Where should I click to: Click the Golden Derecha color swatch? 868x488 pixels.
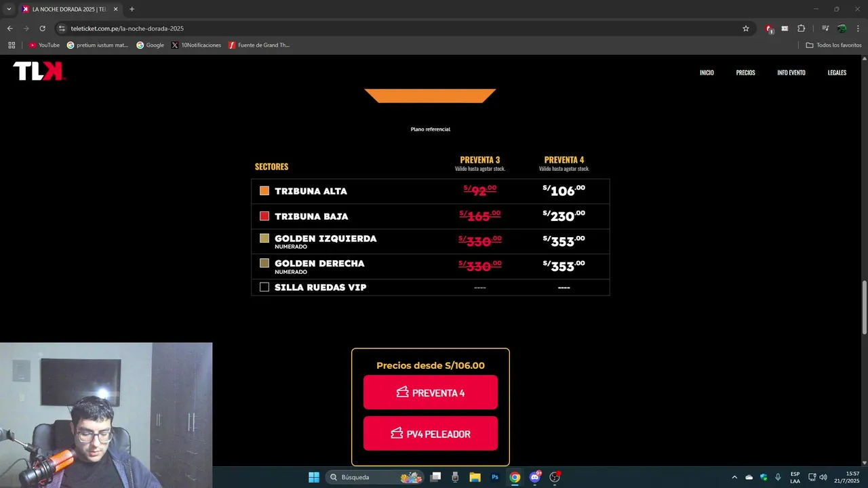[264, 263]
